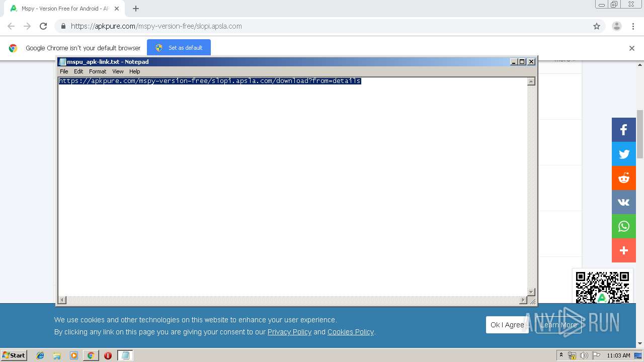Go back to previous page
The height and width of the screenshot is (362, 644).
click(x=11, y=26)
